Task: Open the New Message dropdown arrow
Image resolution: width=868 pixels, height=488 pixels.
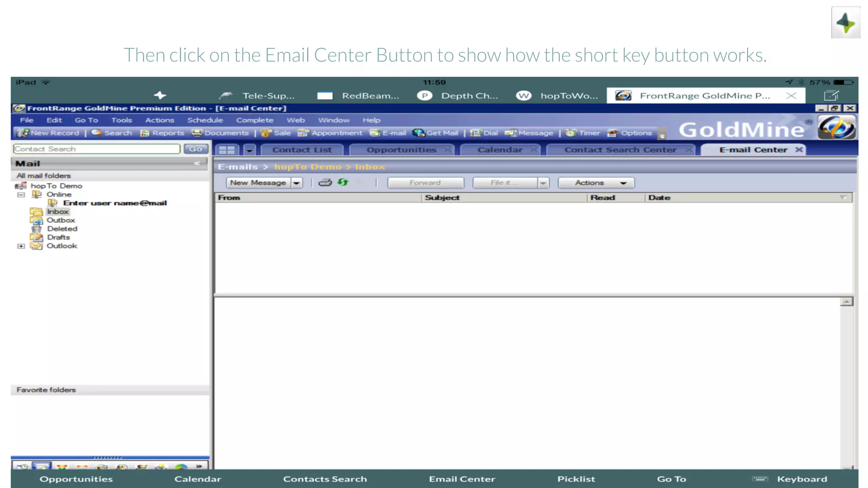Action: (x=297, y=183)
